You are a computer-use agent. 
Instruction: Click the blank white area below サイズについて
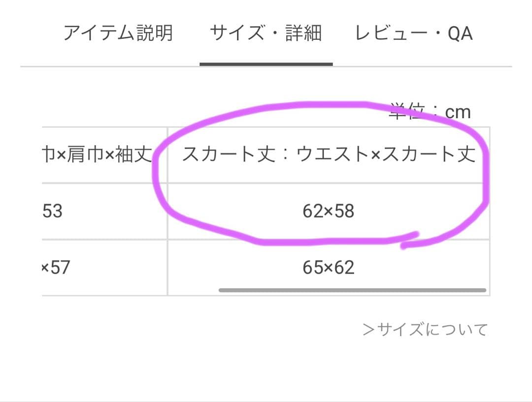click(266, 369)
